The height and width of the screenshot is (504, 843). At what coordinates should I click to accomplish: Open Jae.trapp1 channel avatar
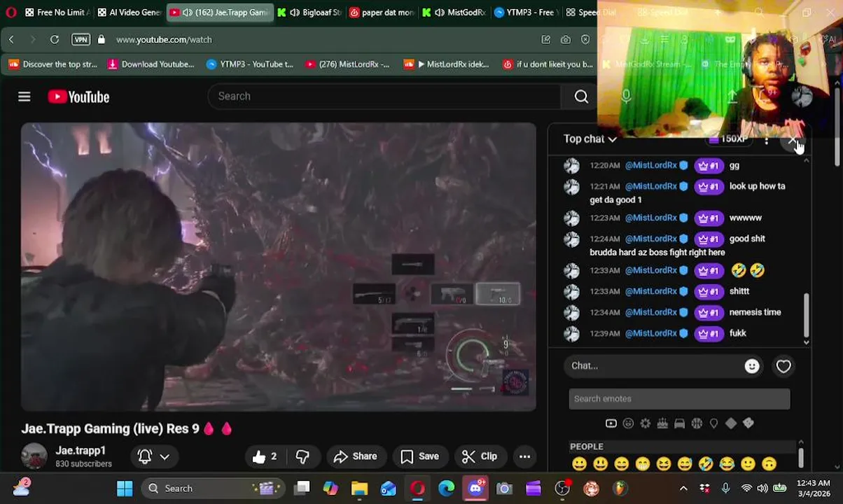pos(34,456)
